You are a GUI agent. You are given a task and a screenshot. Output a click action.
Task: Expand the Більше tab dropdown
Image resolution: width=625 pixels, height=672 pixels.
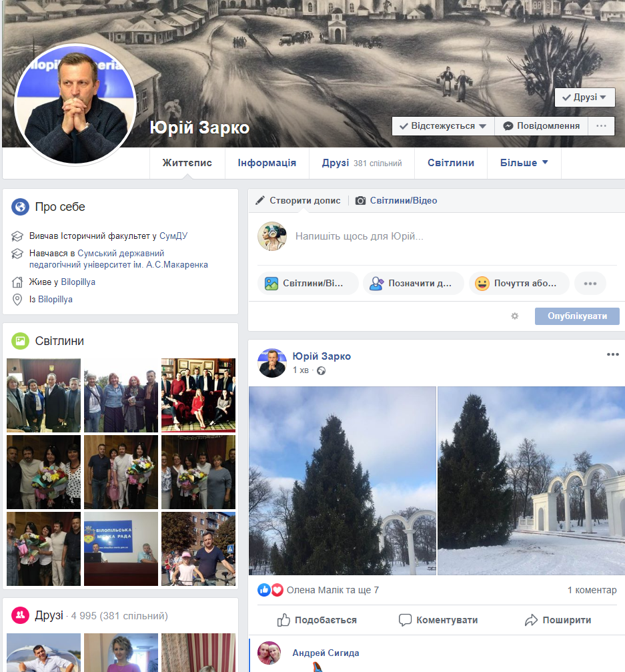point(524,163)
